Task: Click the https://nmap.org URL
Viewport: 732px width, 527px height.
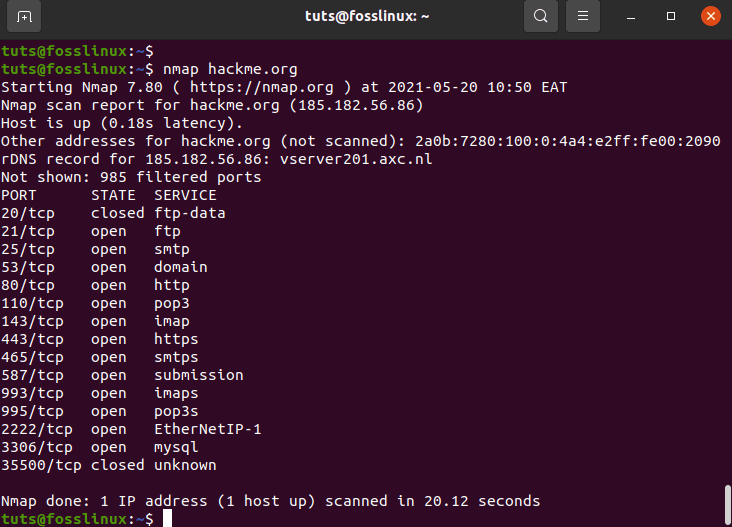Action: [x=261, y=87]
